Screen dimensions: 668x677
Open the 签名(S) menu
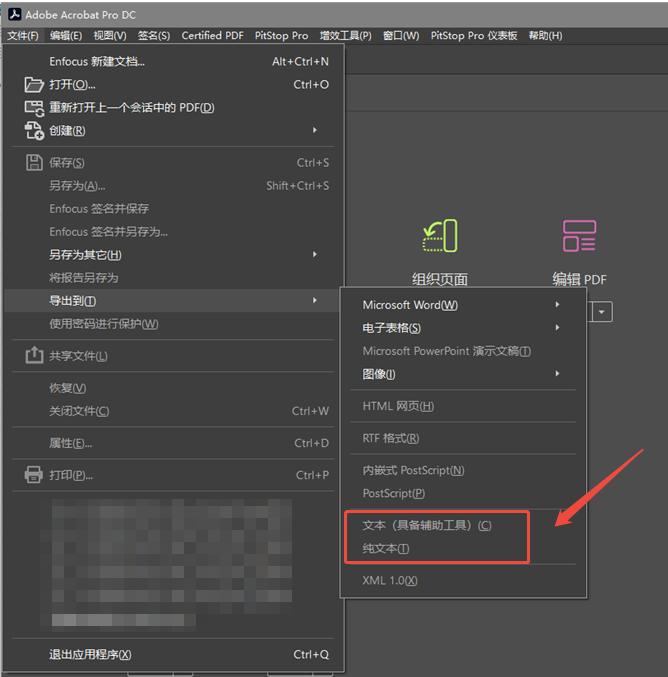[154, 36]
